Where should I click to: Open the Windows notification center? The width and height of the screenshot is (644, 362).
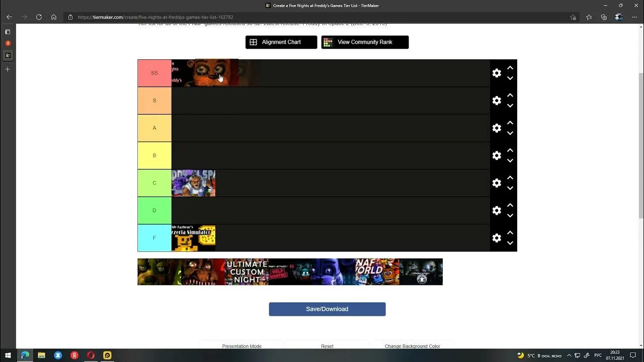click(633, 355)
